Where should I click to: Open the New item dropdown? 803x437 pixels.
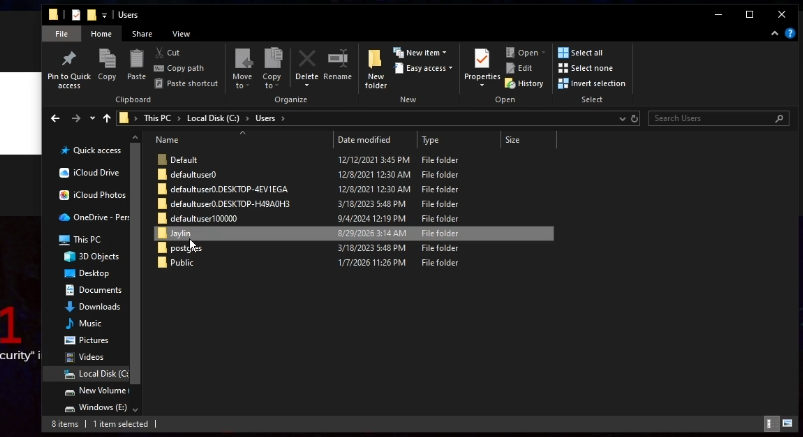(420, 53)
